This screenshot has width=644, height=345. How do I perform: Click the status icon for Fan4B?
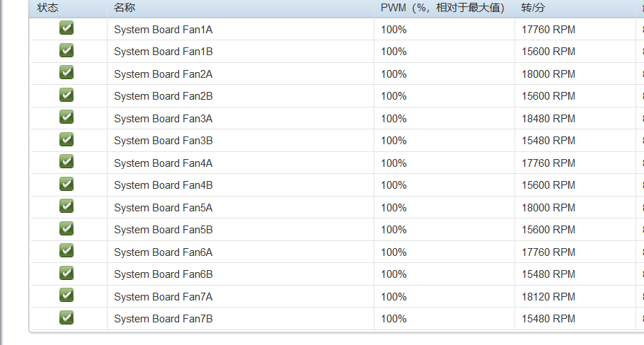coord(67,184)
